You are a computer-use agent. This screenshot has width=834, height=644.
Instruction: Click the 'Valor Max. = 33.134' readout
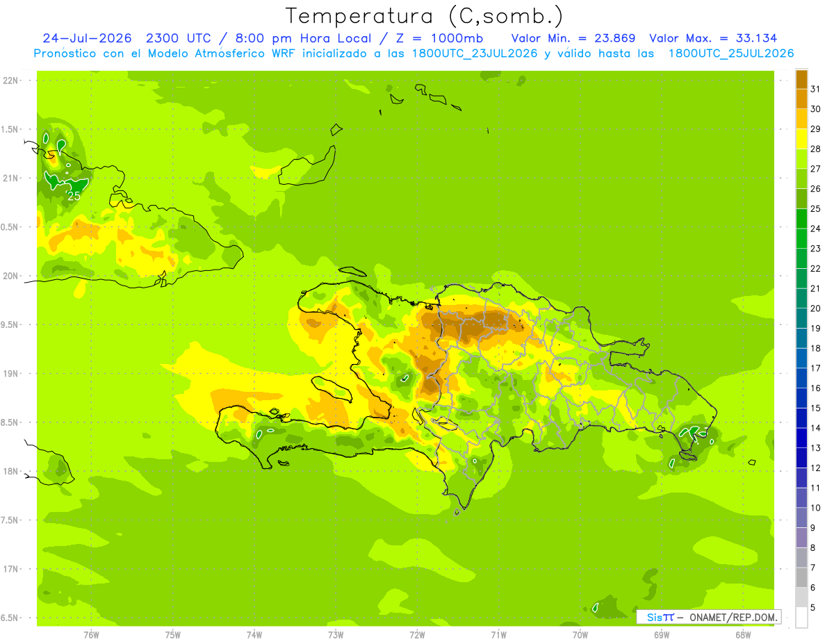tap(713, 38)
